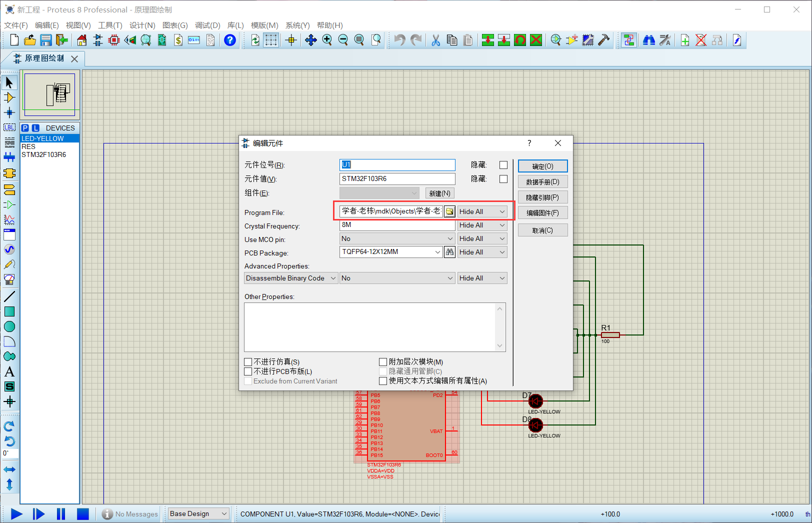
Task: Click the 数据手册(D) button
Action: 542,181
